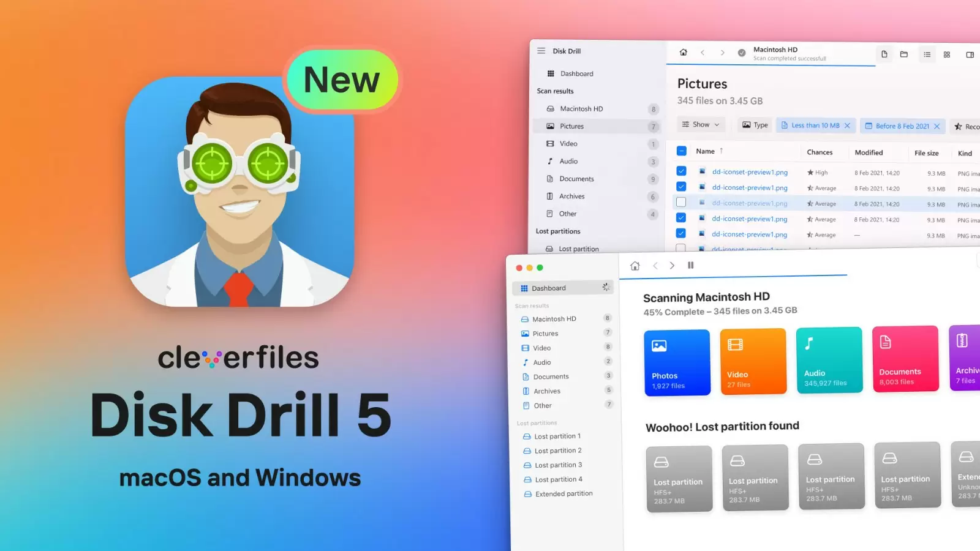Screen dimensions: 980x551
Task: Uncheck the first dd-iconset-preview1.png file checkbox
Action: [x=681, y=171]
